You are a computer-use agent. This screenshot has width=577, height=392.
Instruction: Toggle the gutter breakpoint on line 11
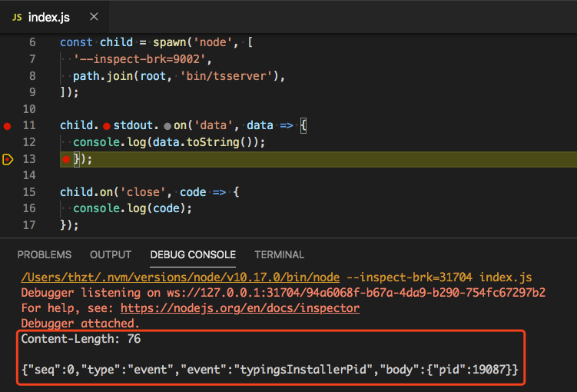coord(8,126)
